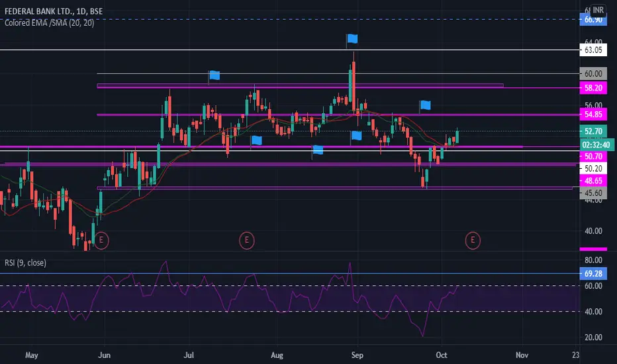The height and width of the screenshot is (364, 617).
Task: Click the gray 60.00 price label in the price chart
Action: 593,73
